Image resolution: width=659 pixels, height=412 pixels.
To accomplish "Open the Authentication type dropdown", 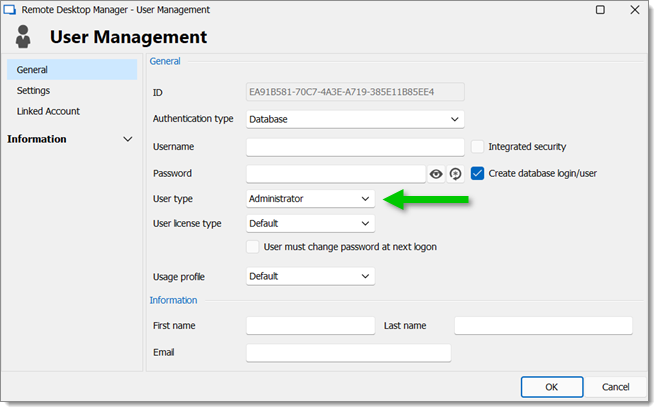I will (355, 119).
